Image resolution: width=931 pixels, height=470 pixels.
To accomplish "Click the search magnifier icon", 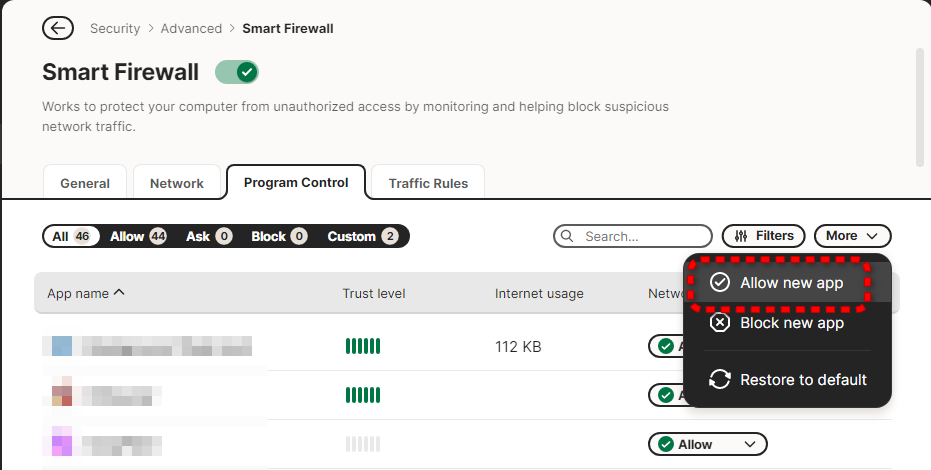I will pyautogui.click(x=568, y=237).
